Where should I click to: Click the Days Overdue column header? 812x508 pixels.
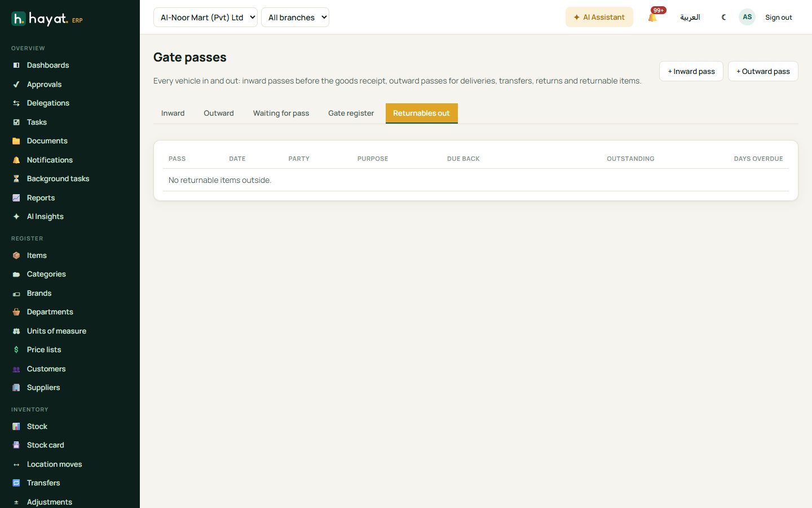click(758, 159)
